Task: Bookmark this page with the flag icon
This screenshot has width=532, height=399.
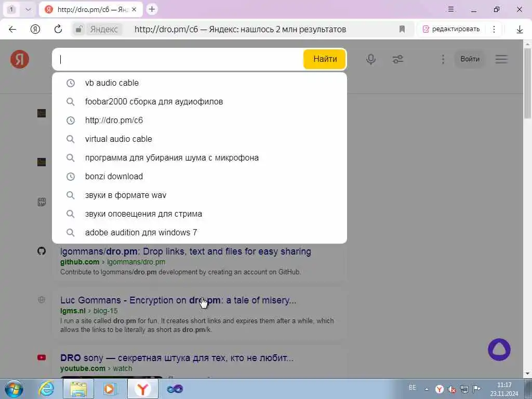Action: coord(402,29)
